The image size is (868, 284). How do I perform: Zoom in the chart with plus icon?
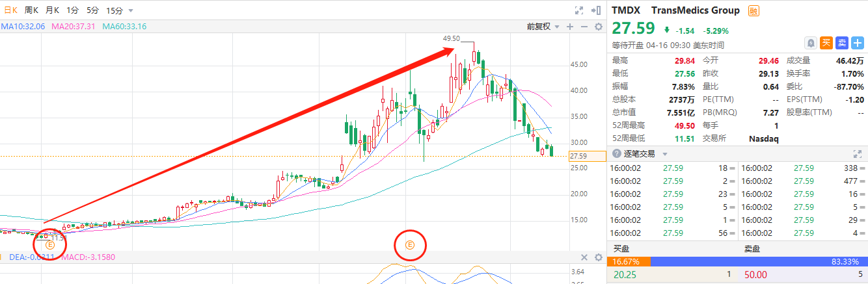click(569, 27)
